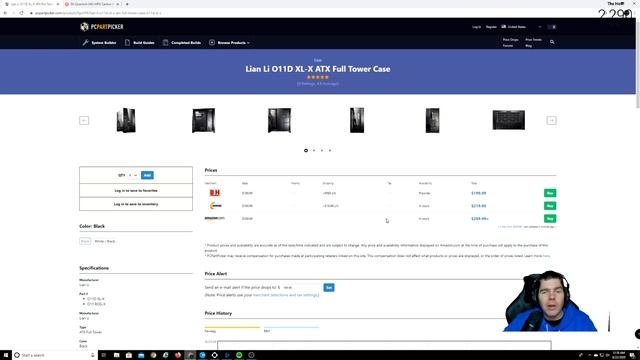Select the first carousel page dot
This screenshot has height=360, width=640.
click(306, 151)
